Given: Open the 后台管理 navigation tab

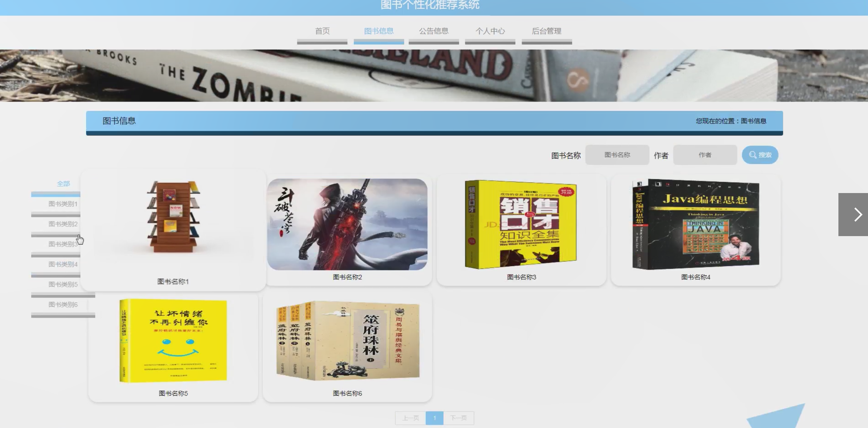Looking at the screenshot, I should pos(546,31).
